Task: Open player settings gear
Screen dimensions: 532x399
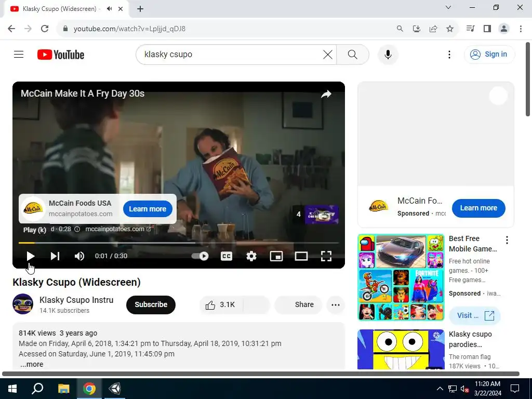Action: [251, 256]
